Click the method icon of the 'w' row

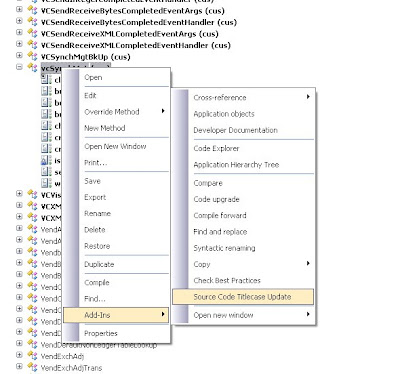tap(46, 183)
